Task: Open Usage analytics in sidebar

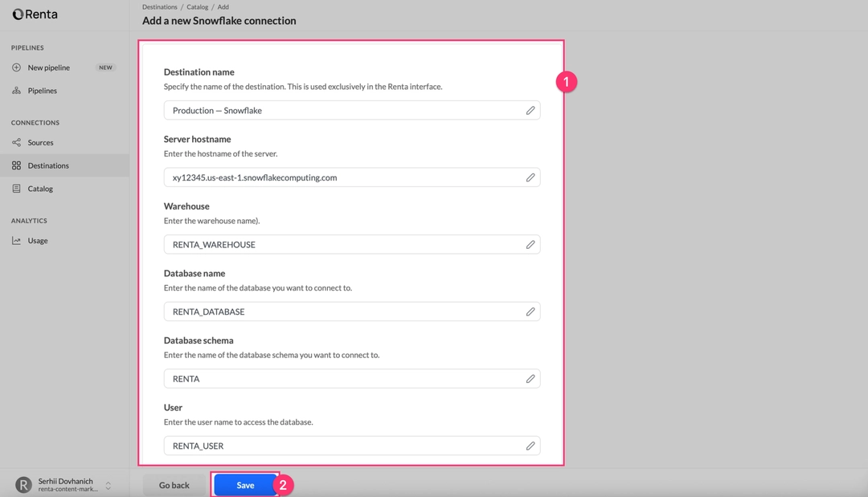Action: [x=38, y=241]
